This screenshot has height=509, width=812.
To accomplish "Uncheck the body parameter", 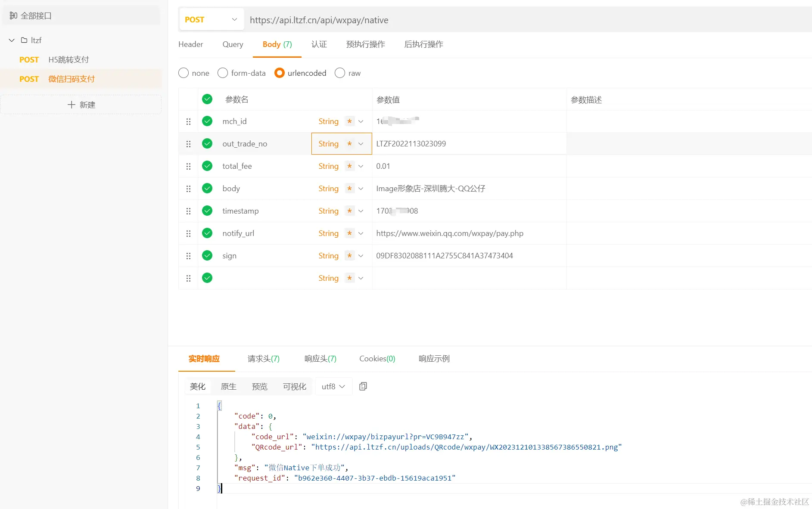I will (207, 188).
